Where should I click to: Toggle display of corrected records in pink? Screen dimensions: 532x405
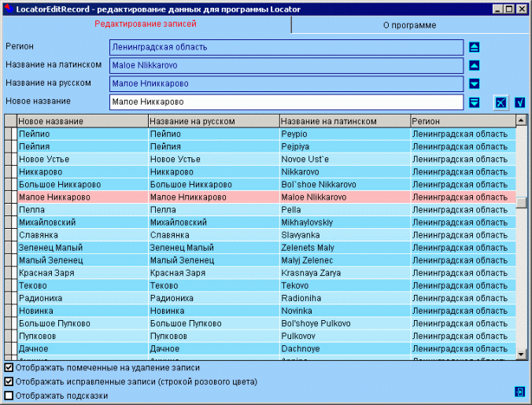[x=9, y=381]
